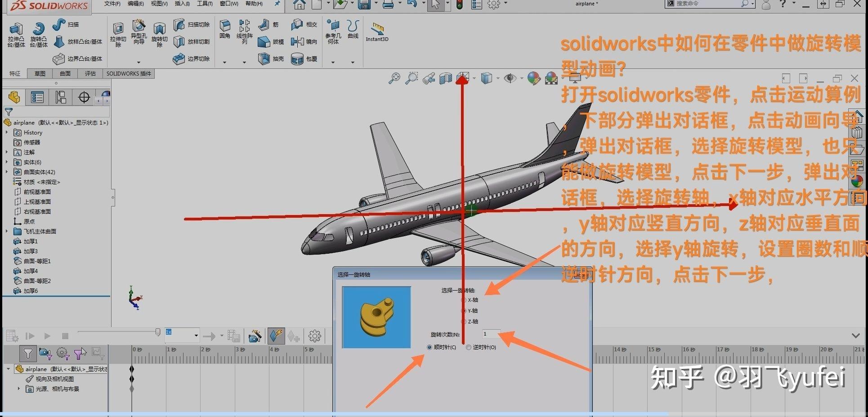The height and width of the screenshot is (417, 868).
Task: Open motion study properties gear
Action: (x=315, y=336)
